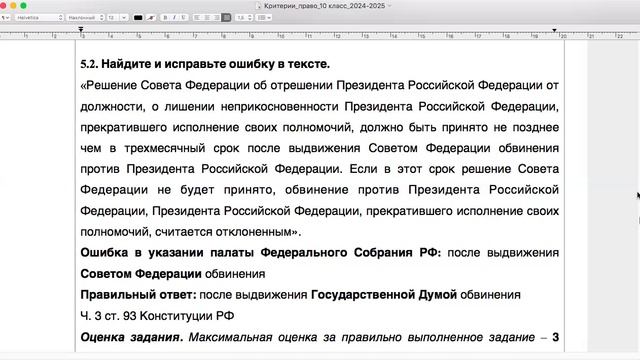Open the paragraph styles dropdown
Screen dimensions: 640x360
point(5,18)
